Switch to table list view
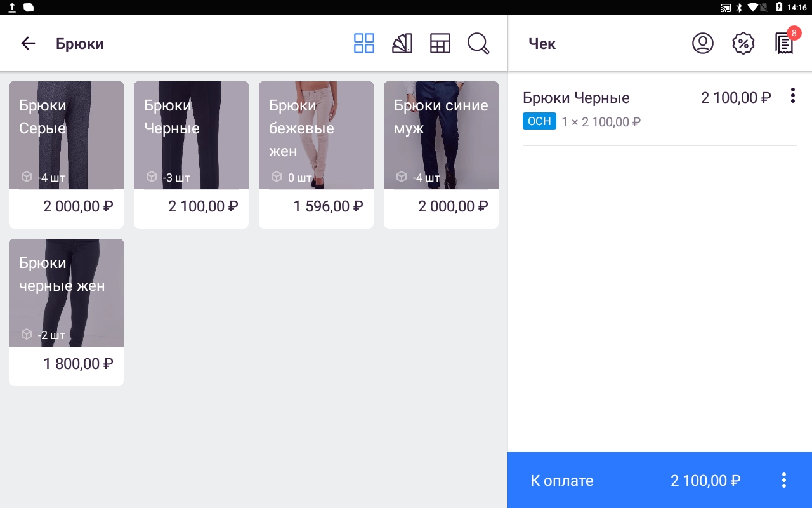 click(440, 43)
